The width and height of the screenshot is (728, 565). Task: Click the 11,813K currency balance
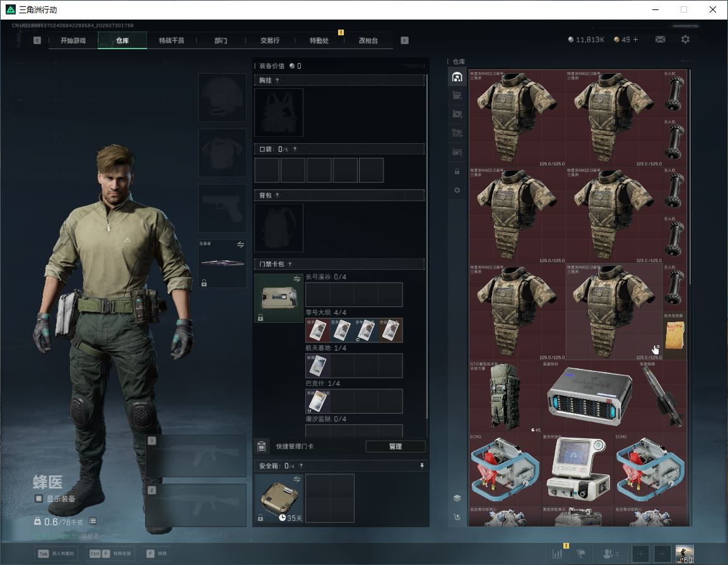(x=586, y=40)
